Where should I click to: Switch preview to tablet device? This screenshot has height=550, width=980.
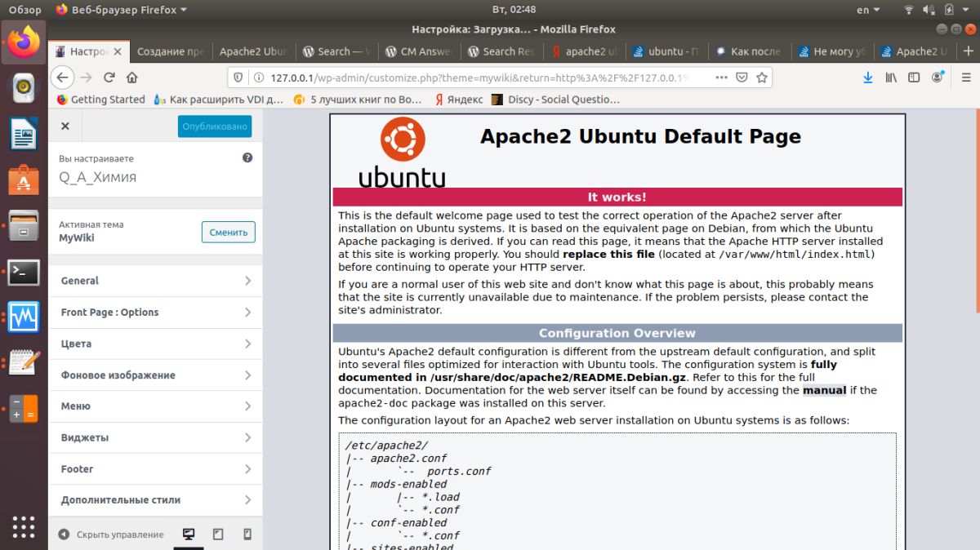tap(218, 534)
